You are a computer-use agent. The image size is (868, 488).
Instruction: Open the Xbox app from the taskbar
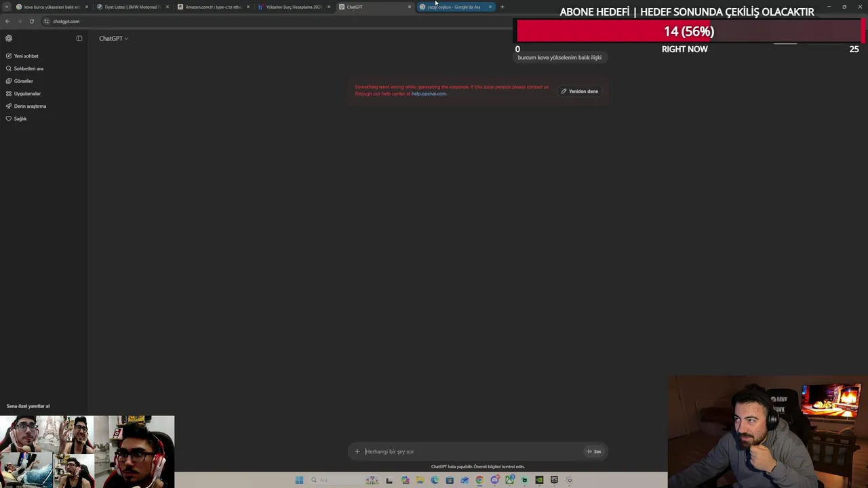510,480
